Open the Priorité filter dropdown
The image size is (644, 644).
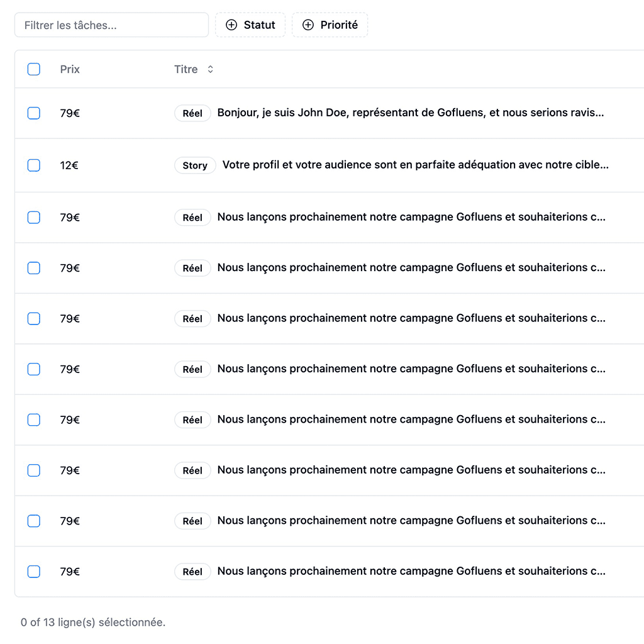(x=330, y=25)
